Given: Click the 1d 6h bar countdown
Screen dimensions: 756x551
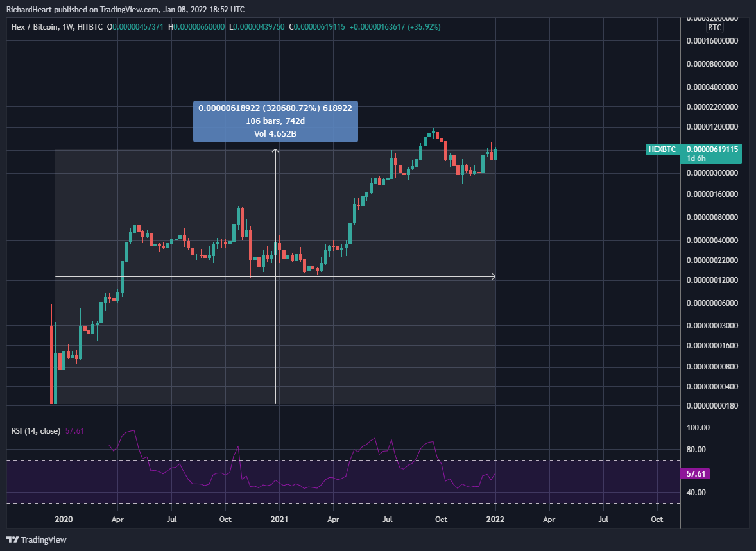Looking at the screenshot, I should point(696,158).
